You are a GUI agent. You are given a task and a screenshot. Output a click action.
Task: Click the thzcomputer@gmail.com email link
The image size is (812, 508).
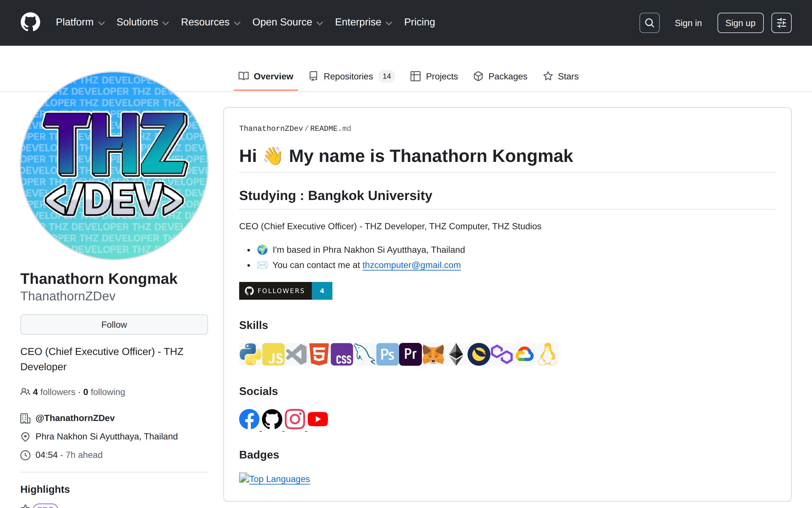pyautogui.click(x=411, y=265)
